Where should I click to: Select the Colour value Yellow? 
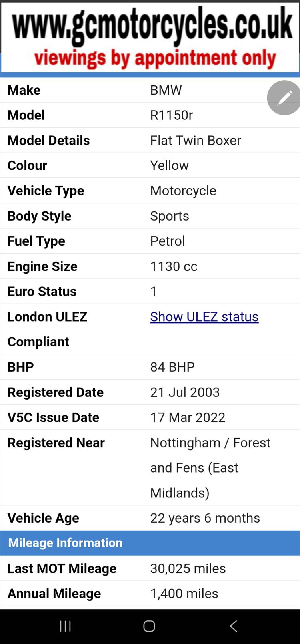169,165
